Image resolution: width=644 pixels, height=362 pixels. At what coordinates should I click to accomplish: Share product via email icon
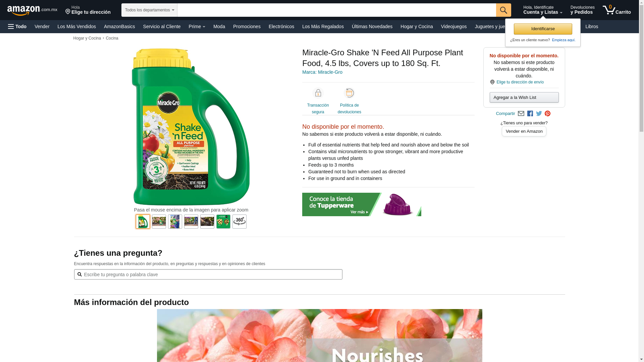pos(521,114)
